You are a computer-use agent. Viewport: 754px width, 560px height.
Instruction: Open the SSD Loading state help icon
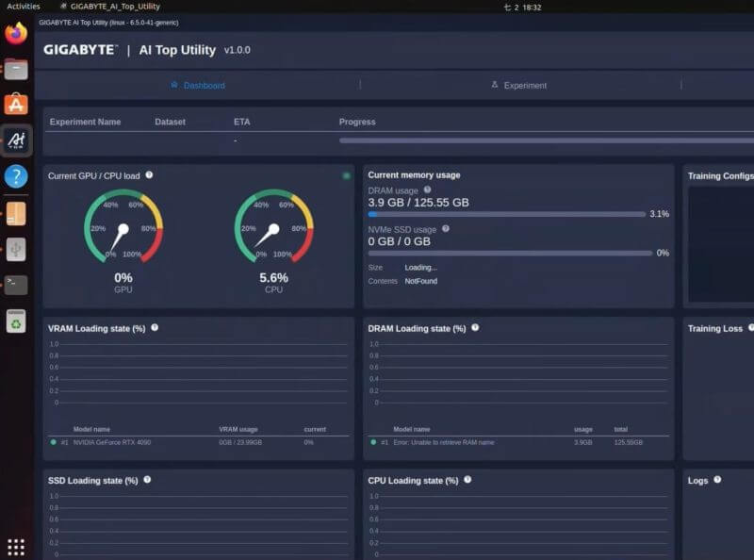pyautogui.click(x=147, y=480)
